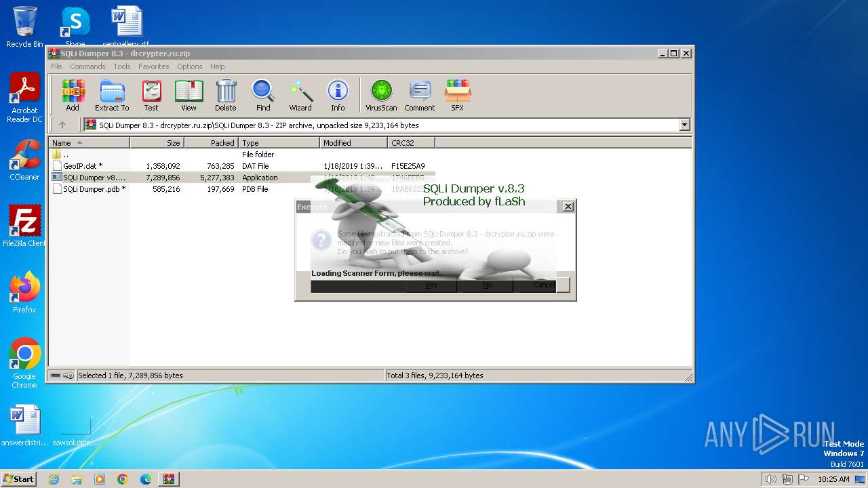Screen dimensions: 868x488
Task: Open Chrome from the taskbar
Action: [123, 479]
